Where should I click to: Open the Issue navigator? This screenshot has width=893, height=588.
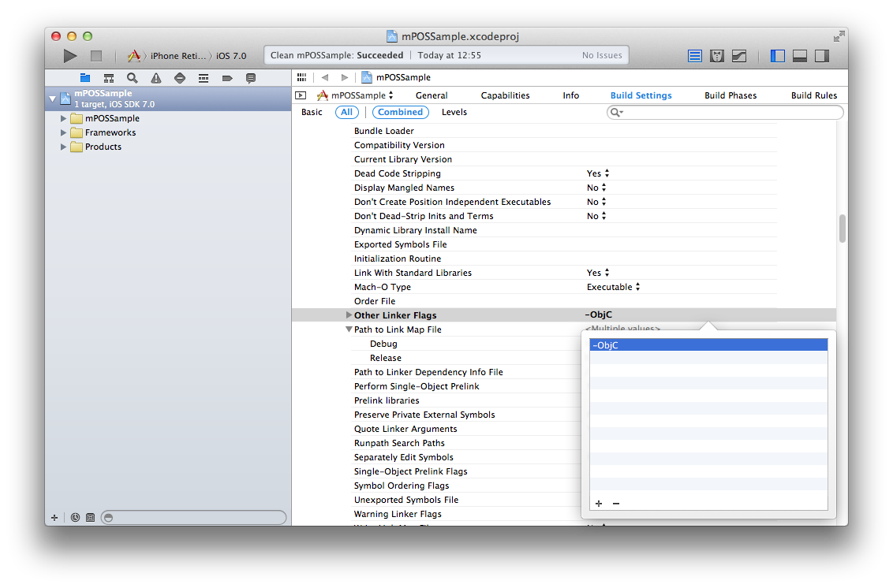156,78
